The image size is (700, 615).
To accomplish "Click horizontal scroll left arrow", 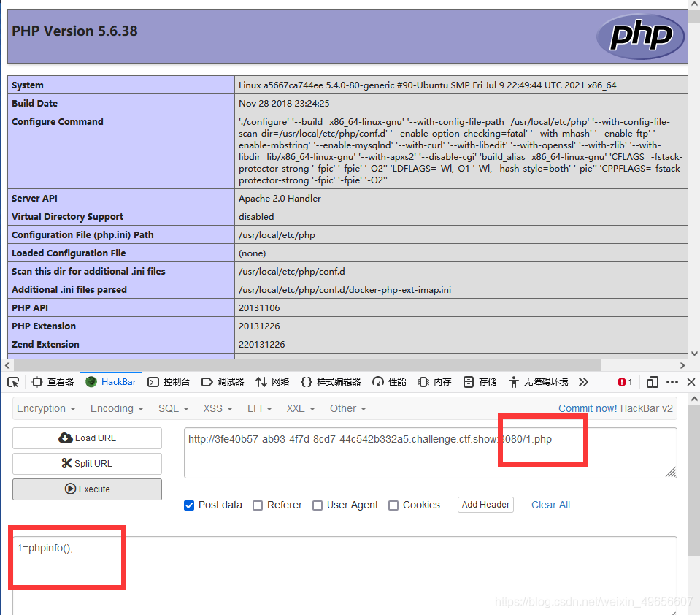I will [x=7, y=365].
